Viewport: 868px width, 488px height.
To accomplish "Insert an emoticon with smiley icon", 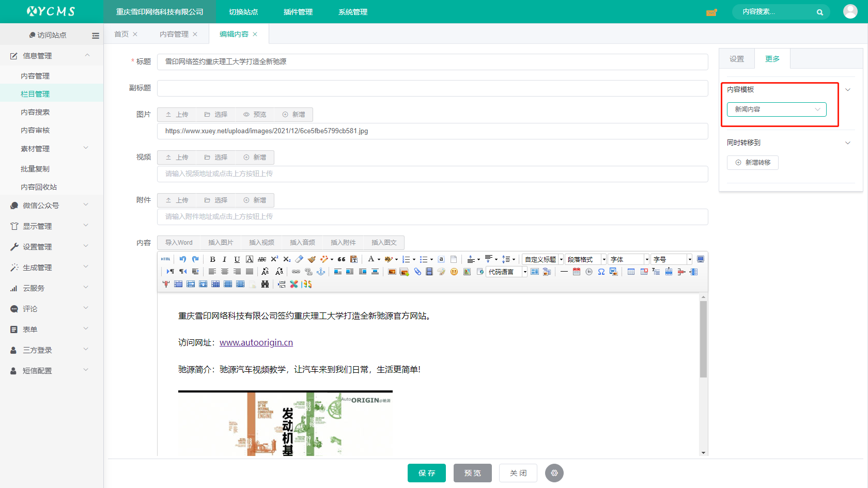I will 454,272.
